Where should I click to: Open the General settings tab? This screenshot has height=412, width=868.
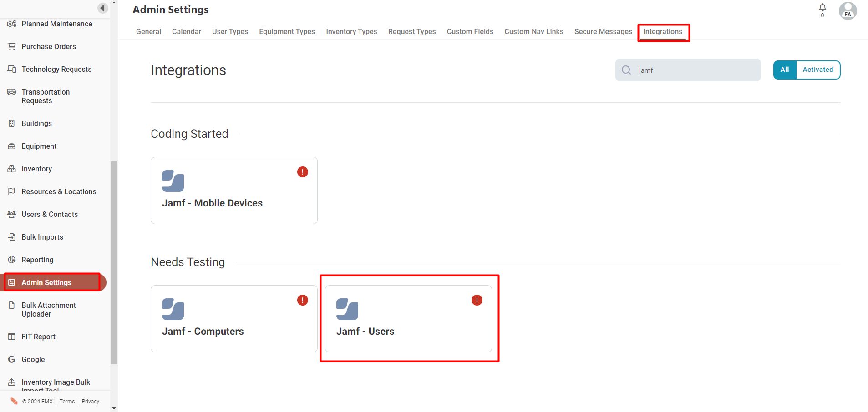coord(148,31)
